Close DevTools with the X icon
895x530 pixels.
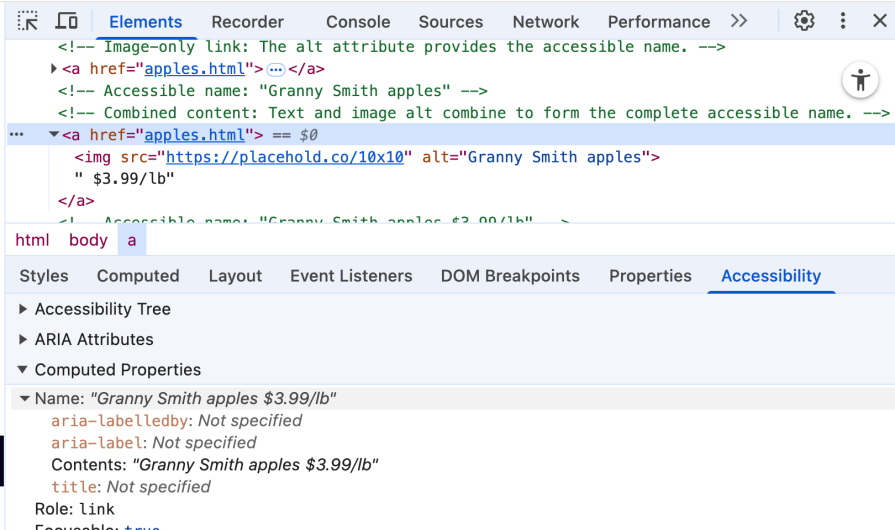coord(880,21)
